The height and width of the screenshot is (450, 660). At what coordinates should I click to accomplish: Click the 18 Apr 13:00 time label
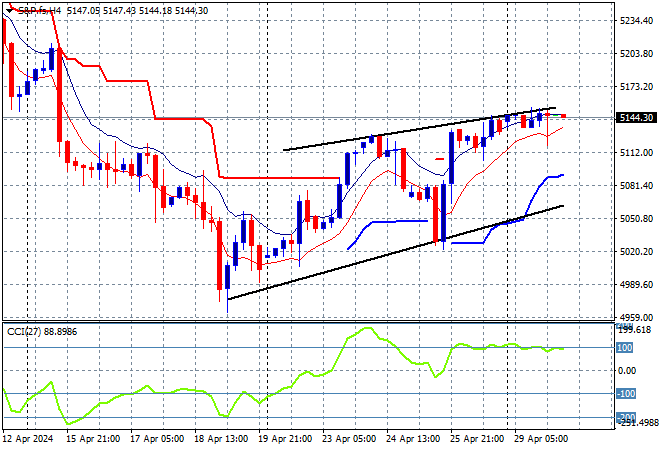221,439
